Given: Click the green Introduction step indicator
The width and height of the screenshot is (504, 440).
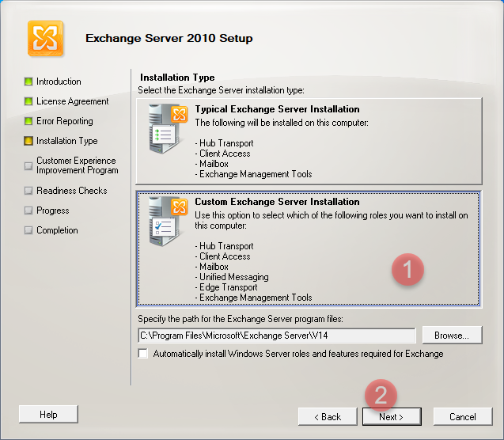Looking at the screenshot, I should click(28, 82).
